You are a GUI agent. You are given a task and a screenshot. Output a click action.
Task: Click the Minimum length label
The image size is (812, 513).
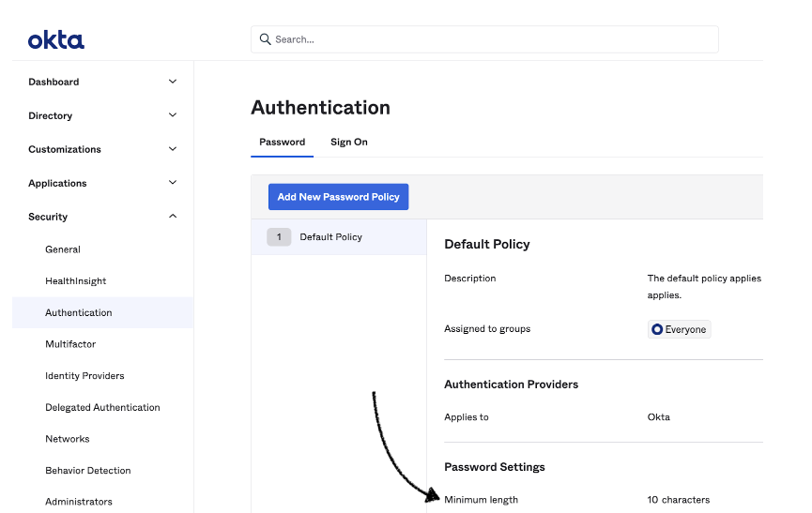tap(481, 500)
